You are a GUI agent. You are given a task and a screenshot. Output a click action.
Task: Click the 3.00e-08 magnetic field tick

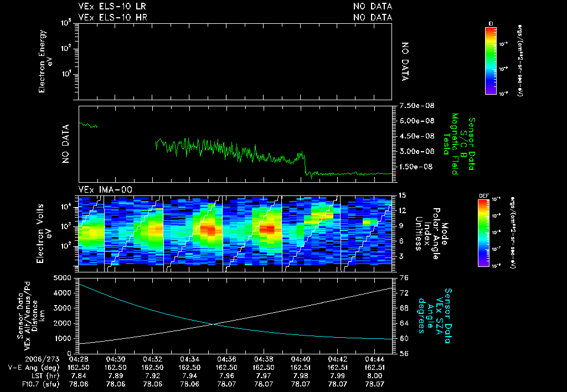pos(417,151)
